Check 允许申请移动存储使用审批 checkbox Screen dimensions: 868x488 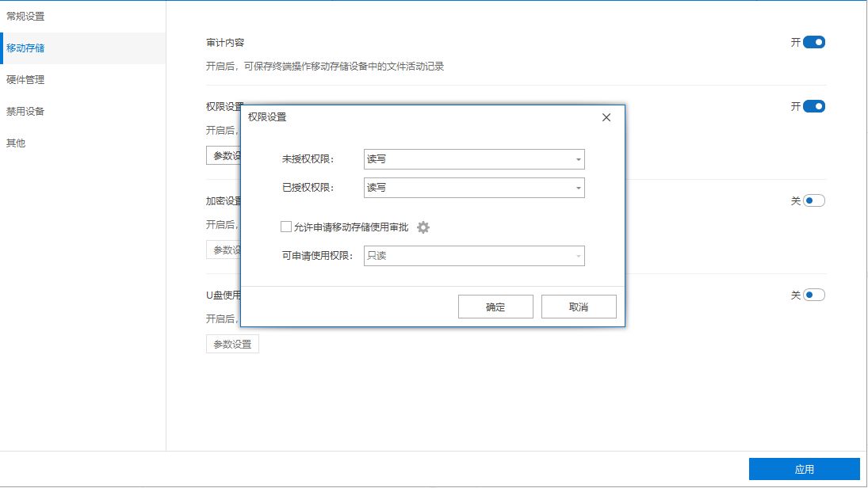pos(286,227)
